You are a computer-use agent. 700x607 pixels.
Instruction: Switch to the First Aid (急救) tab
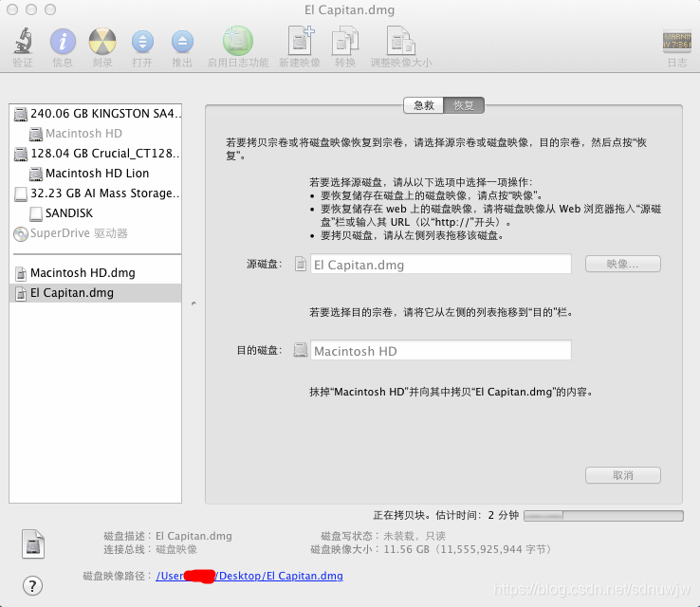(424, 105)
